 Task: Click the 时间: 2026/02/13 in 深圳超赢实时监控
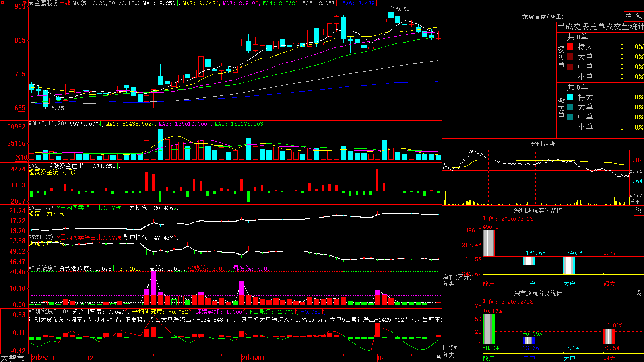[x=508, y=219]
